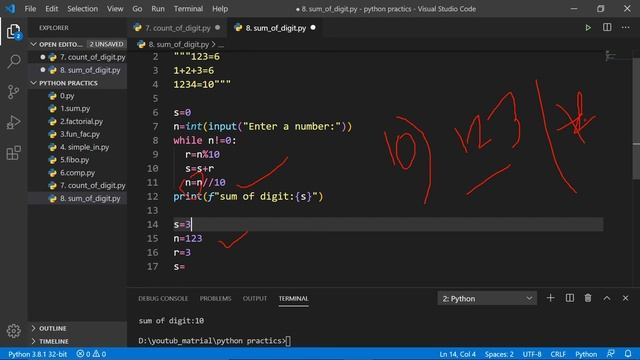This screenshot has height=360, width=640.
Task: Open 7. count_of_digit.py in folder tree
Action: [77, 185]
